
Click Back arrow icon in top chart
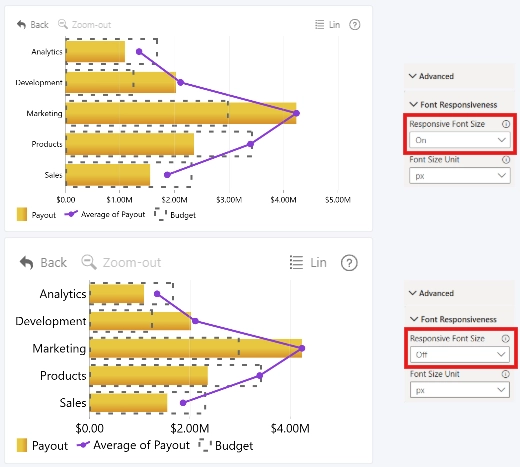coord(22,25)
